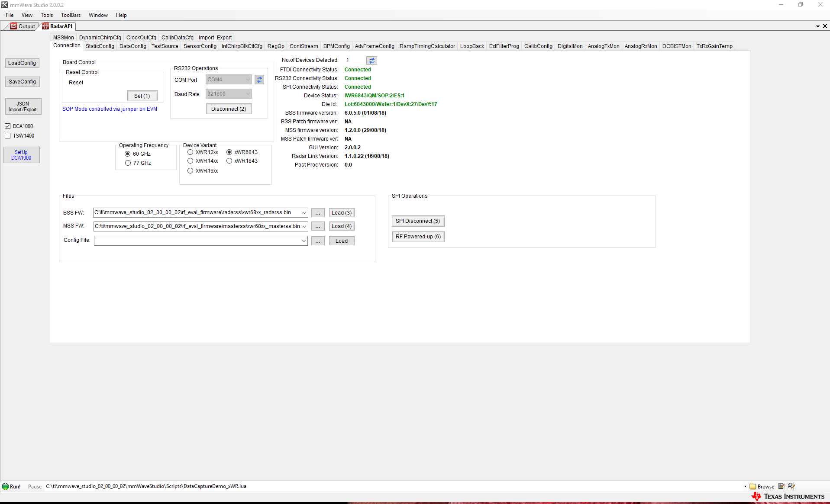Open the ToolBars menu

coord(71,15)
